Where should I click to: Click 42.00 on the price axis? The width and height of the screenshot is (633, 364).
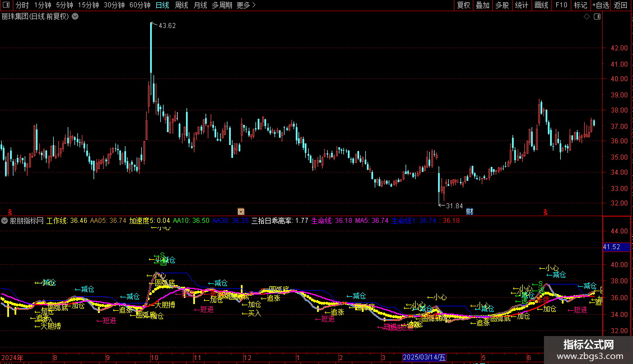(x=619, y=48)
